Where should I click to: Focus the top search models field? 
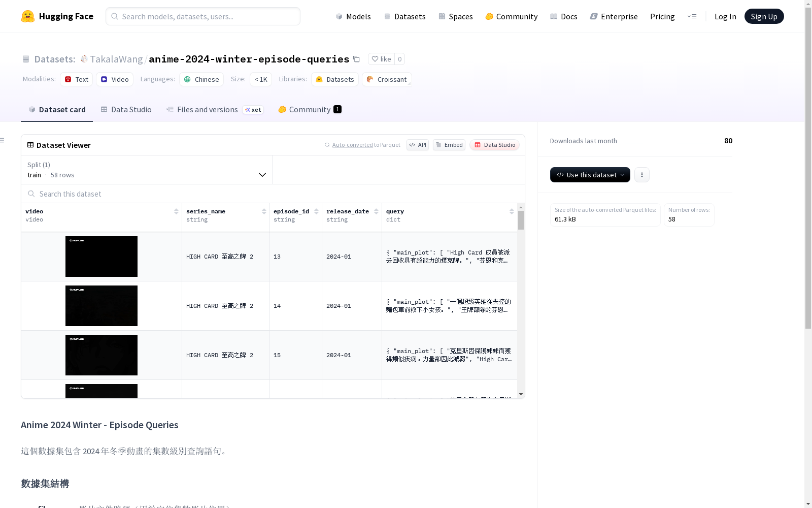(203, 16)
